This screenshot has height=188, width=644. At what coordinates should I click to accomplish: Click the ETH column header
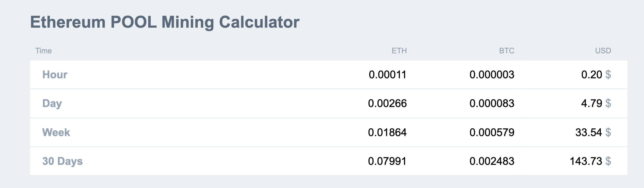[x=399, y=51]
